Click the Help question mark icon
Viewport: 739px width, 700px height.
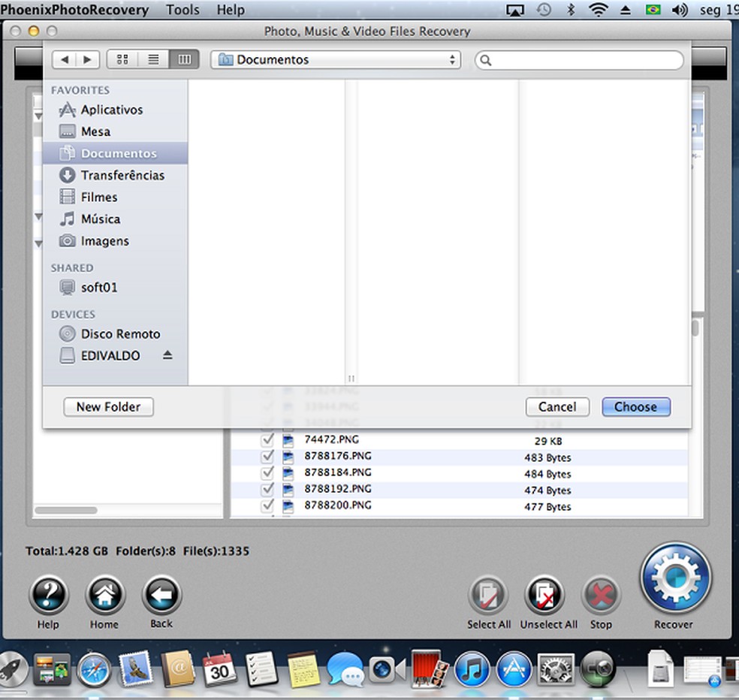pyautogui.click(x=49, y=594)
